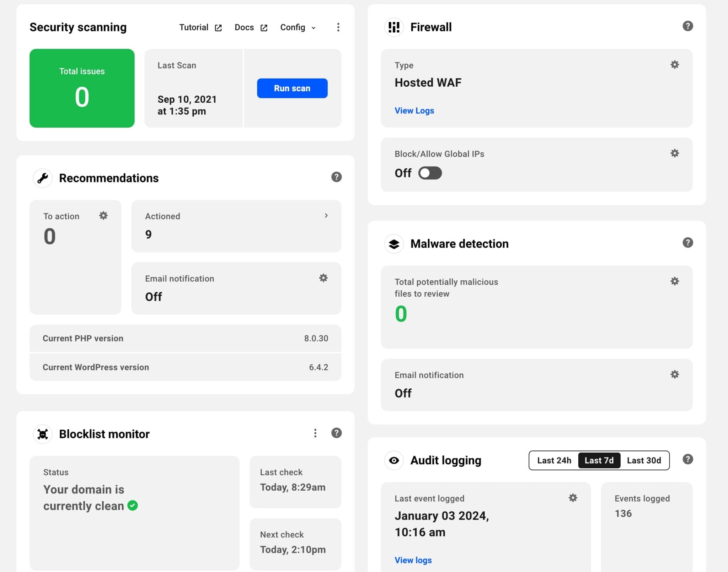The height and width of the screenshot is (572, 728).
Task: Open Block/Allow Global IPs settings gear
Action: click(x=674, y=153)
